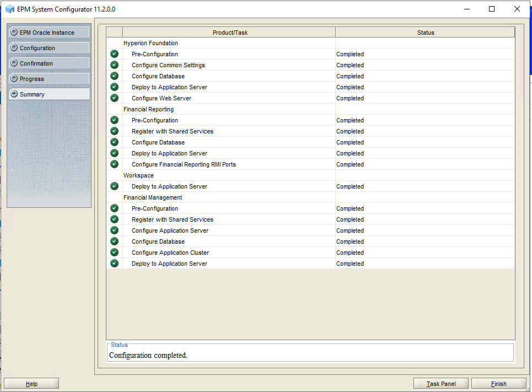Click the Configure Application Server task text

[170, 231]
